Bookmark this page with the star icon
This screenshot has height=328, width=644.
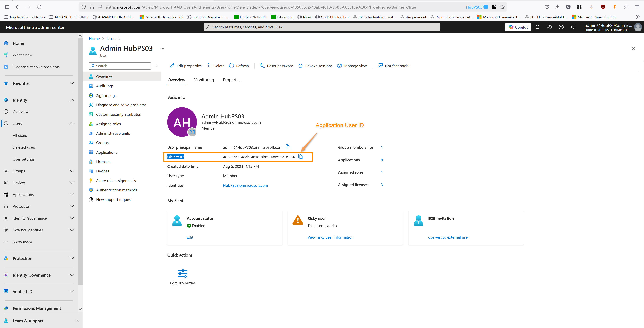[x=502, y=7]
